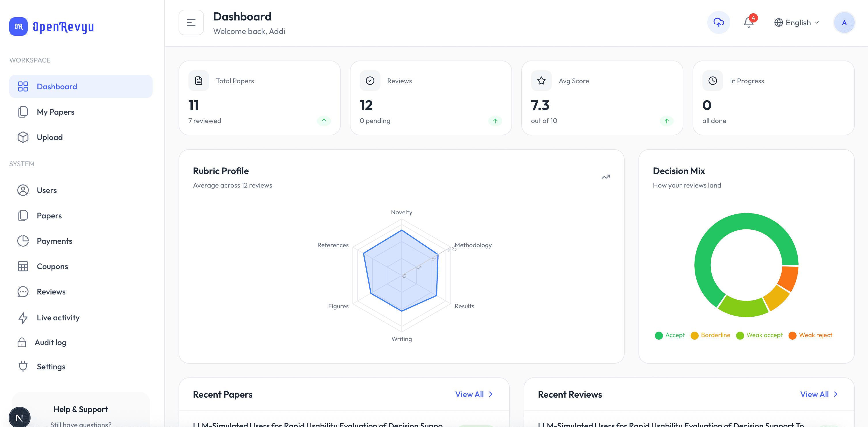Open the user avatar A menu
Viewport: 868px width, 427px height.
844,22
